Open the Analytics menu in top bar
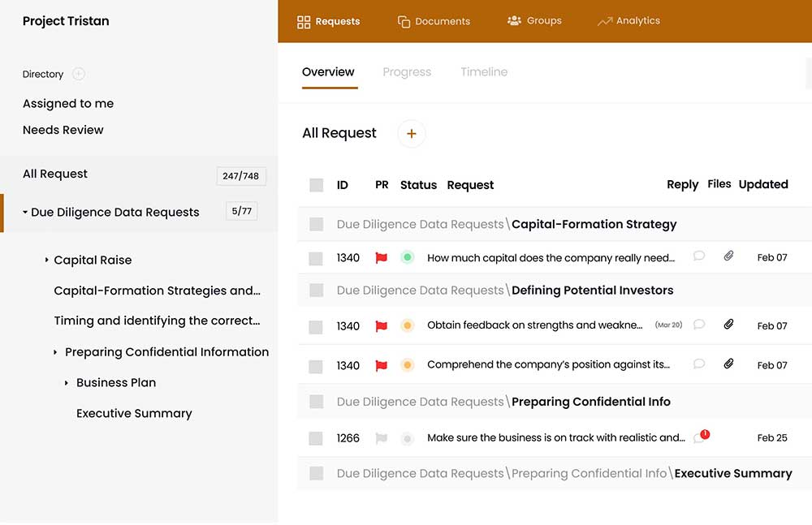Screen dimensions: 812x525 628,21
